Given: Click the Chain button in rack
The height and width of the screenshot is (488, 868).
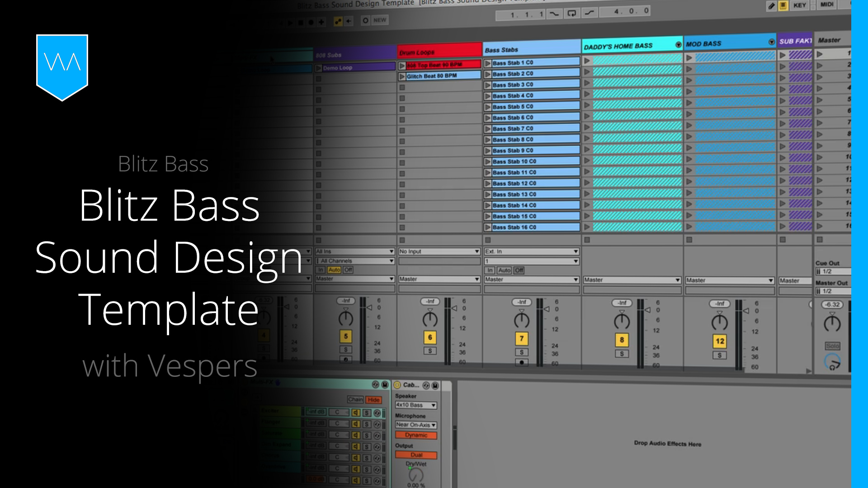Looking at the screenshot, I should [355, 399].
